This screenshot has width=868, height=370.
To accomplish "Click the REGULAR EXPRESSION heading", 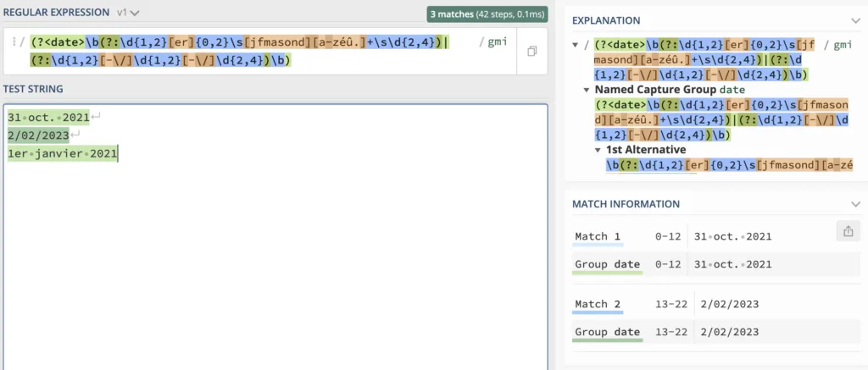I will (57, 12).
